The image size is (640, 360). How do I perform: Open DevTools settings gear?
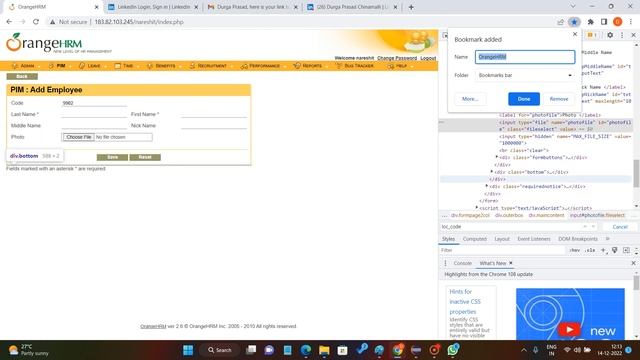[x=610, y=36]
